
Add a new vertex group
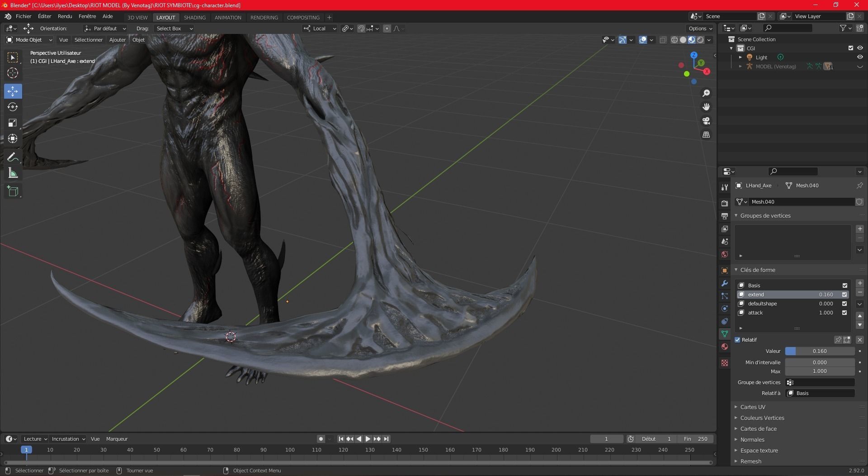[860, 229]
